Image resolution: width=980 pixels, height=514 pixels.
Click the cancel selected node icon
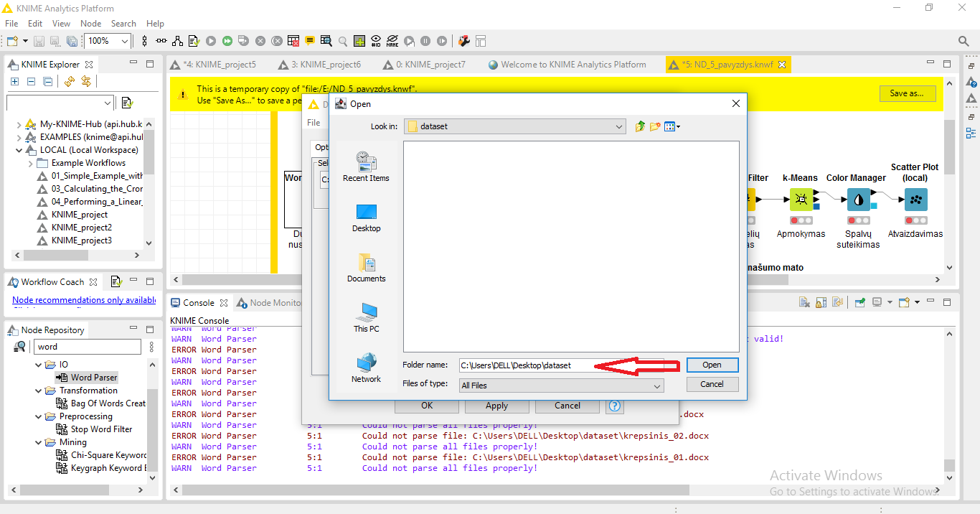[260, 41]
